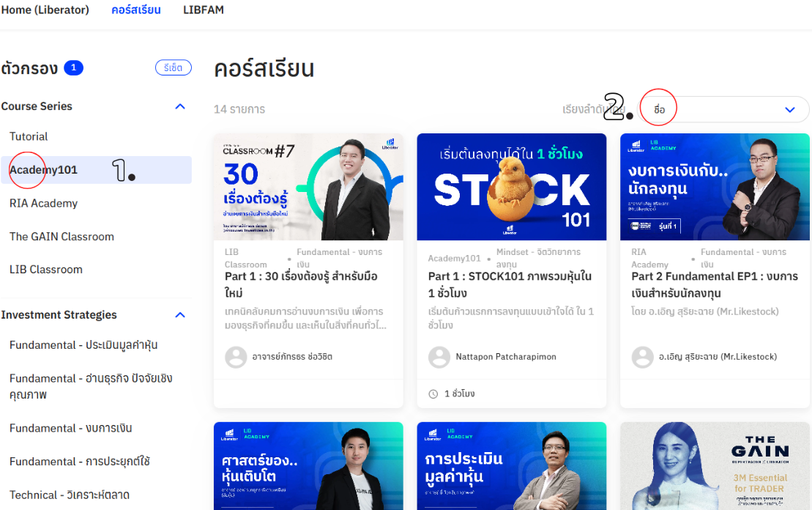Select Fundamental - อ่านธุรกิจ ปัจจัยเชิงคุณภาพ filter
This screenshot has width=812, height=510.
click(x=91, y=386)
